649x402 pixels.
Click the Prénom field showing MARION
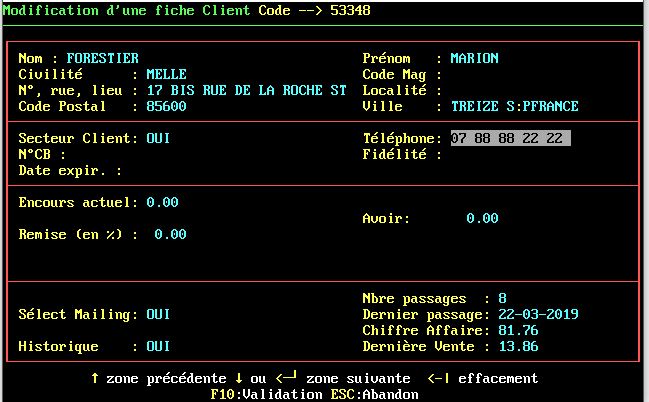474,59
